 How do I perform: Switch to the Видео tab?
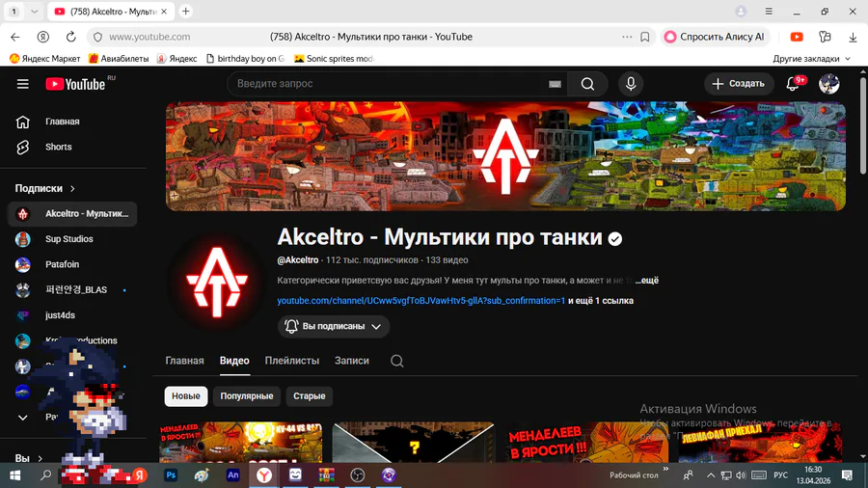pos(234,361)
